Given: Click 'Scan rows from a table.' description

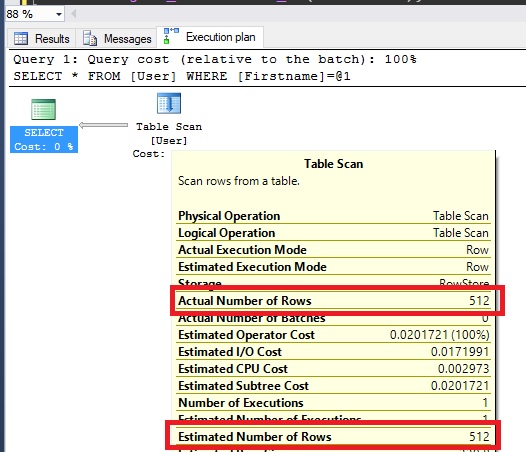Looking at the screenshot, I should [x=239, y=181].
